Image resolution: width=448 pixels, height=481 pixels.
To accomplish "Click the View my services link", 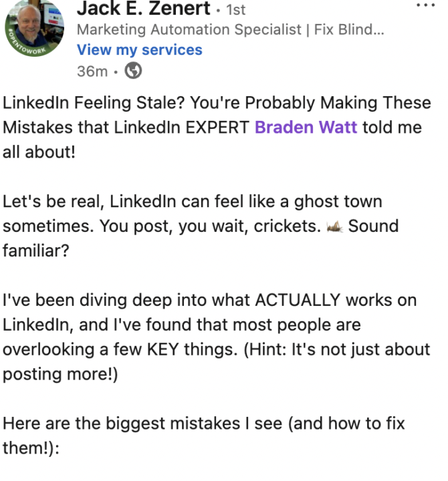I will tap(139, 50).
